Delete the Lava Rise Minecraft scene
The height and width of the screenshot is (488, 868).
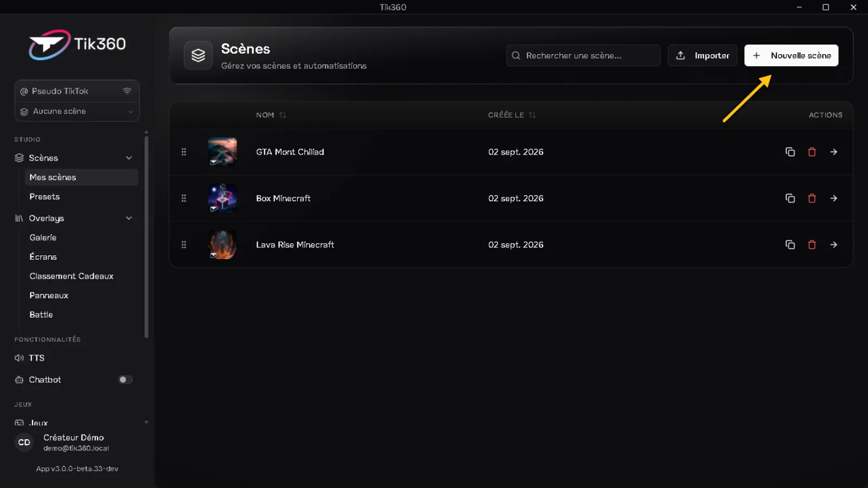tap(812, 245)
